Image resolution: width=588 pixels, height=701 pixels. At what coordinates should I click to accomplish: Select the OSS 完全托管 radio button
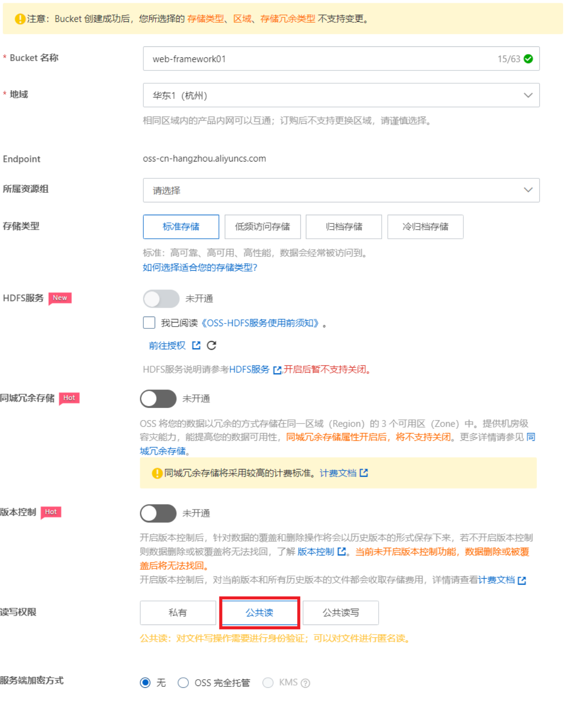183,682
